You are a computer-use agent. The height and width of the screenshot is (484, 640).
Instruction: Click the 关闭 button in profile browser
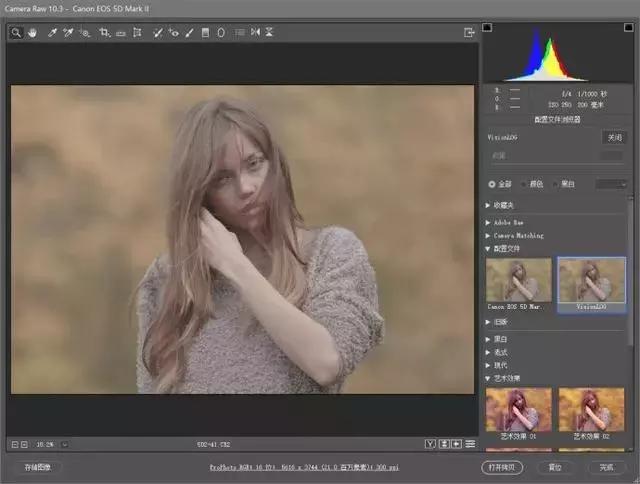612,137
